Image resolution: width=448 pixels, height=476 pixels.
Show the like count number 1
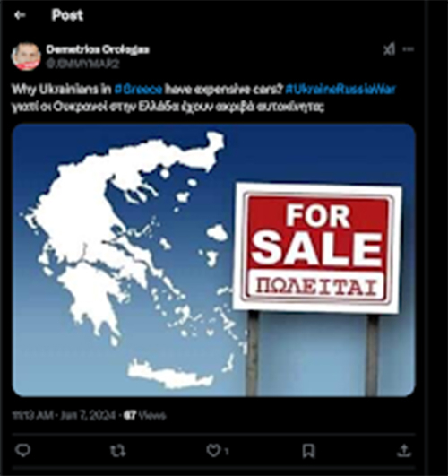pos(226,452)
